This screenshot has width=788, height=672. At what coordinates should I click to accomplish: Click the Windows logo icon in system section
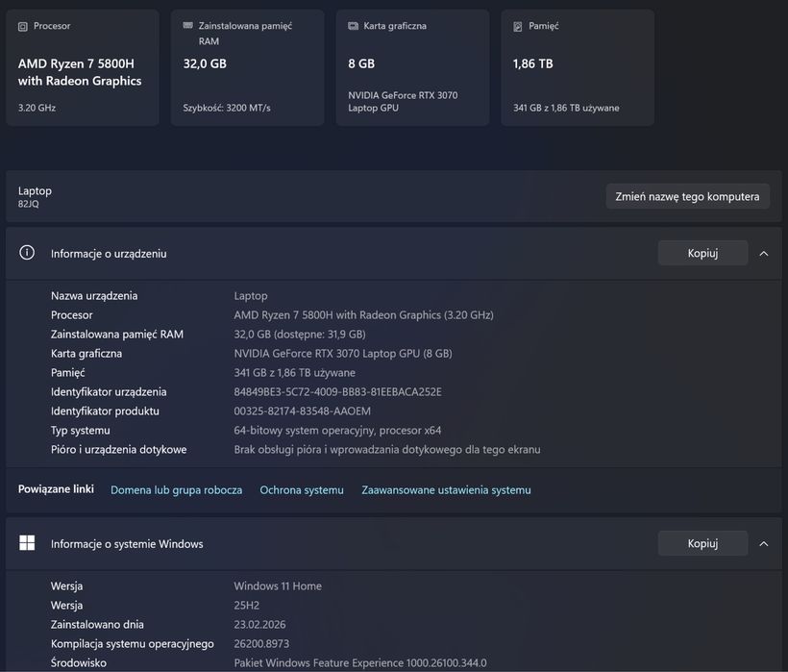(27, 543)
